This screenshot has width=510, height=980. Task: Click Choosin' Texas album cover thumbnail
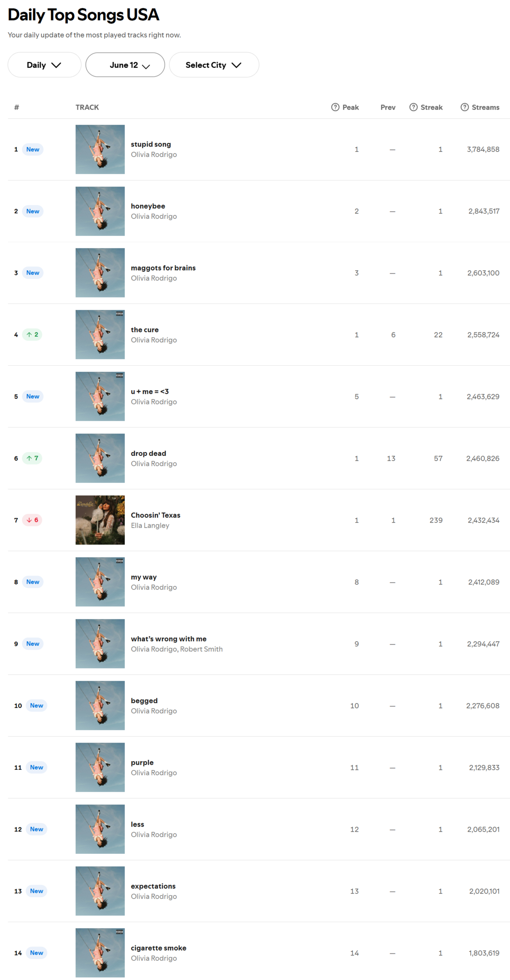coord(100,520)
